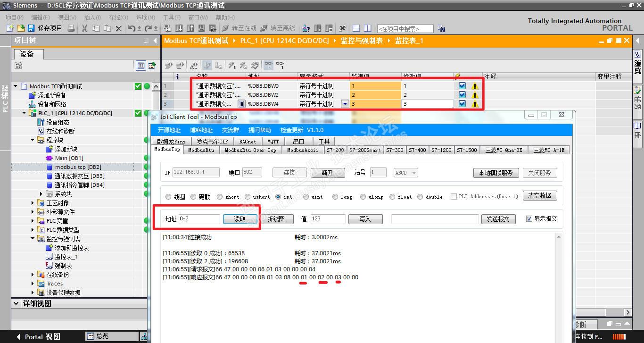Toggle modify checkbox for the %DB3.DBW0 row
The image size is (644, 343).
click(462, 86)
